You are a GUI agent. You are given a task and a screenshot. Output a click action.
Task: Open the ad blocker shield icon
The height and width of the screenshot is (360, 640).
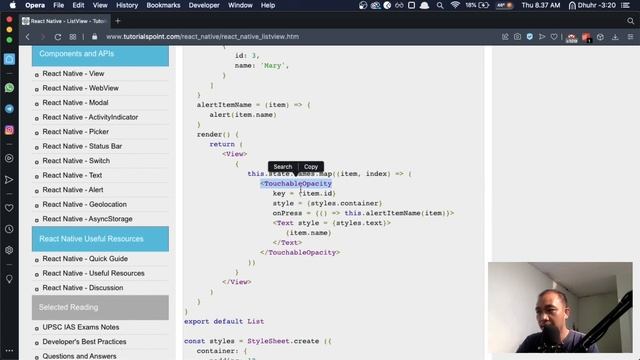click(x=529, y=37)
